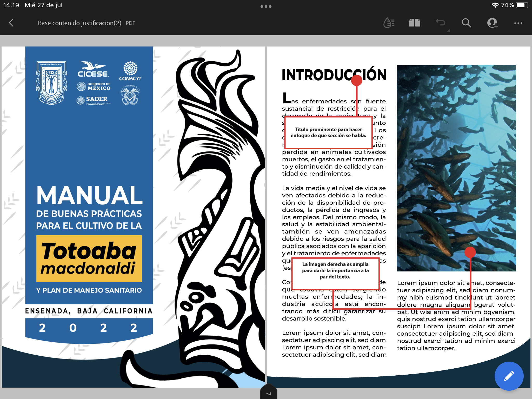Tap the INTRODUCCIÓN heading

point(334,75)
